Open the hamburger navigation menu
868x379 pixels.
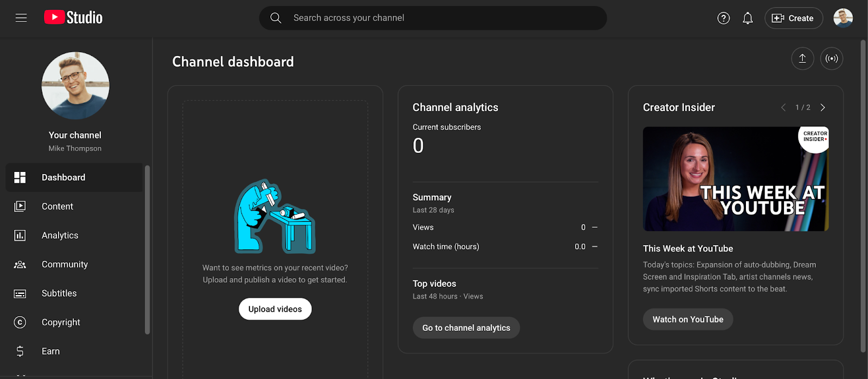point(21,18)
